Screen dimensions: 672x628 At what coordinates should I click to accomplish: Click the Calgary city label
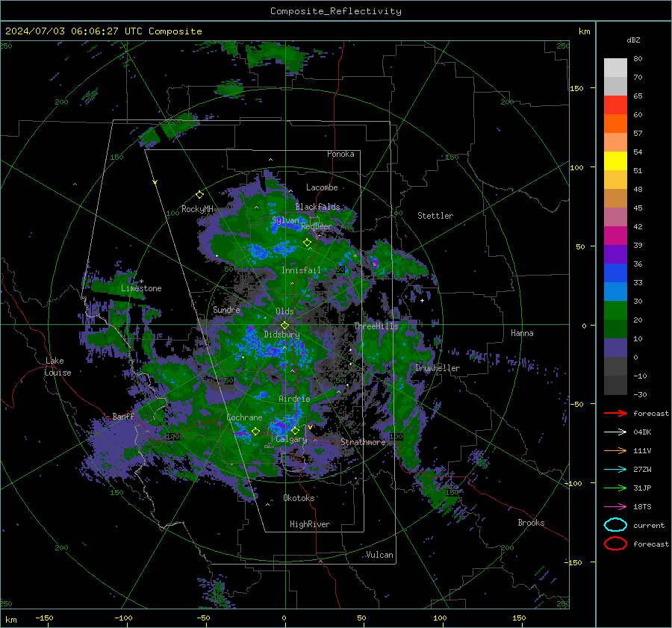pyautogui.click(x=291, y=439)
